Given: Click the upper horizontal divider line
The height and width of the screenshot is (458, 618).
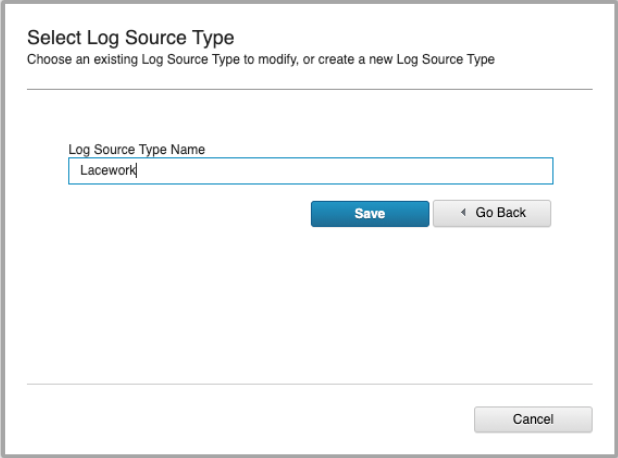Looking at the screenshot, I should click(309, 90).
